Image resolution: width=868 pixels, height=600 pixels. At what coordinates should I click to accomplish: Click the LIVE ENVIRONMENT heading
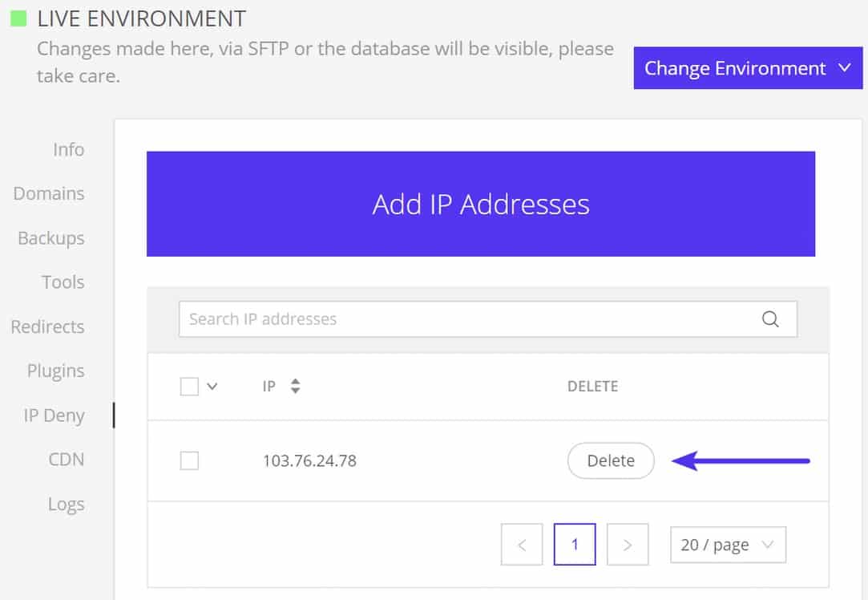tap(141, 18)
